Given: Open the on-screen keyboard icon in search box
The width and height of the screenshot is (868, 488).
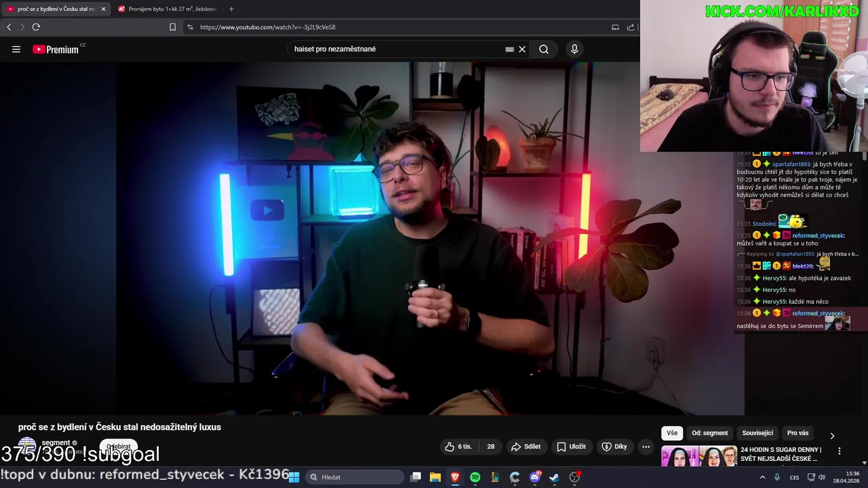Looking at the screenshot, I should pyautogui.click(x=509, y=49).
